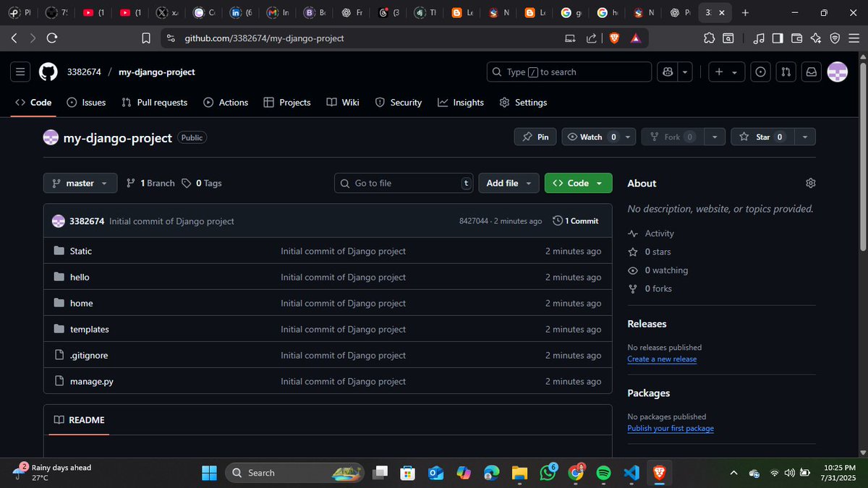
Task: Show hidden system tray icons chevron
Action: click(x=733, y=473)
